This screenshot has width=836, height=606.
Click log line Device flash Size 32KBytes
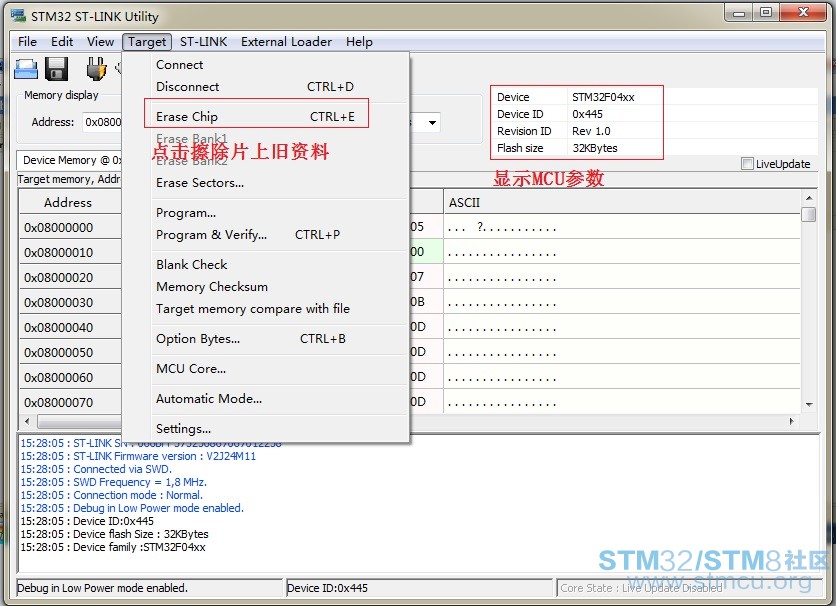click(114, 534)
